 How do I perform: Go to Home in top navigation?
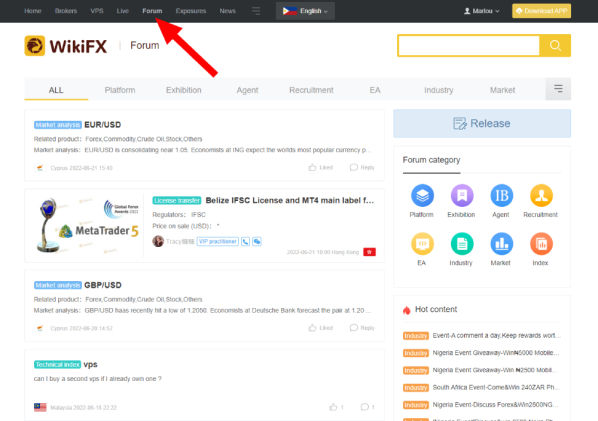33,11
